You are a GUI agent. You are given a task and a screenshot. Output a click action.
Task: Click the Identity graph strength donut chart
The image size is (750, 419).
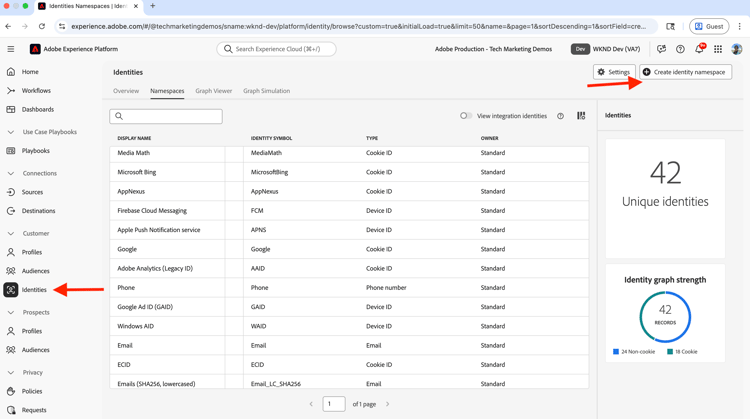coord(665,317)
